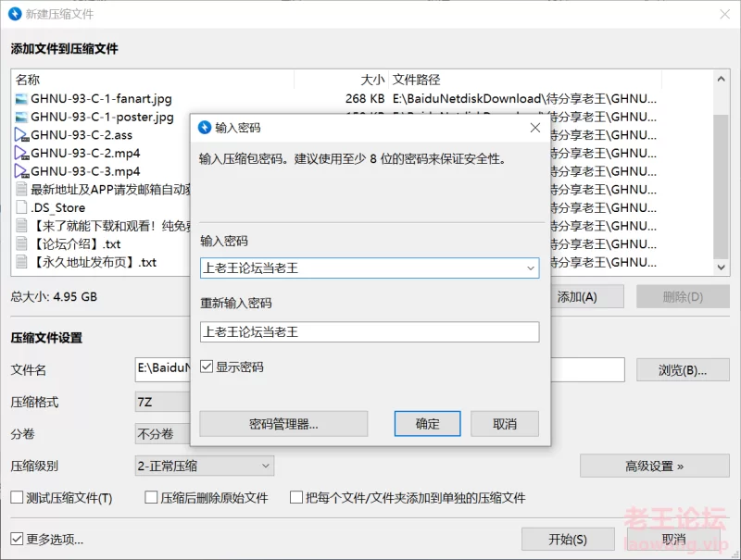Screen dimensions: 741x560
Task: Select the 【永久地址发布页】.txt file name
Action: coord(94,262)
